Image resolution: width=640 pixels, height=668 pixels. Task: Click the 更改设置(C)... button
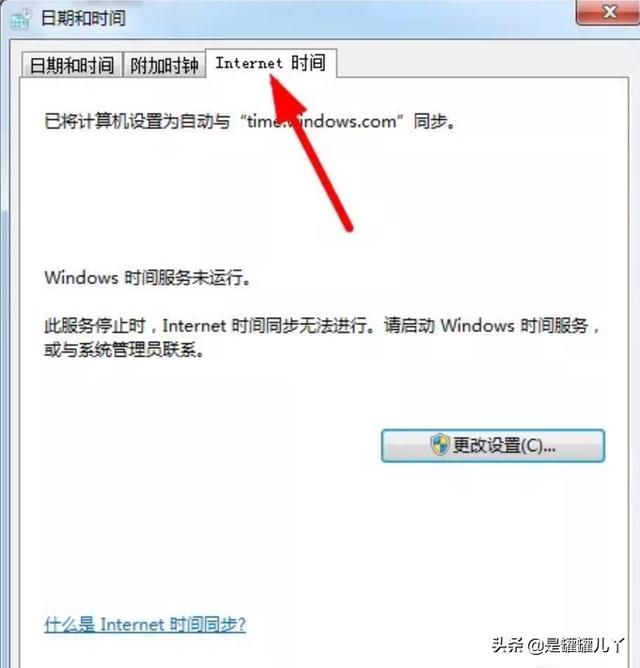pos(493,446)
